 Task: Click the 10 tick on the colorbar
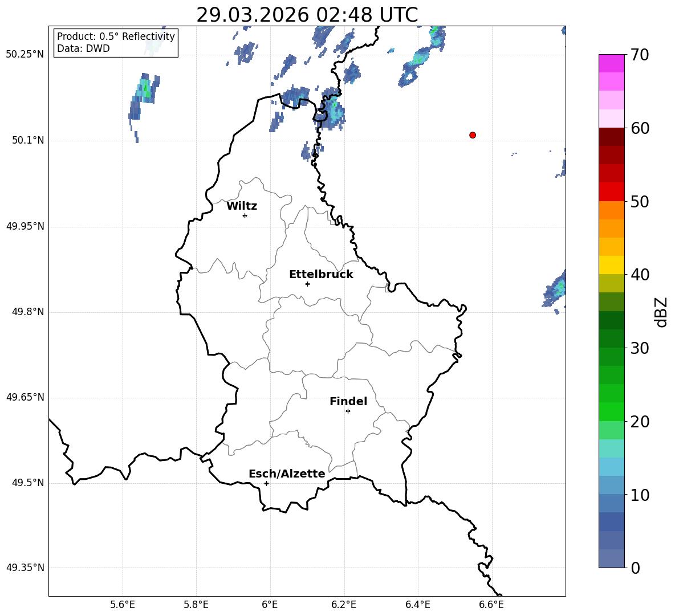(x=639, y=495)
